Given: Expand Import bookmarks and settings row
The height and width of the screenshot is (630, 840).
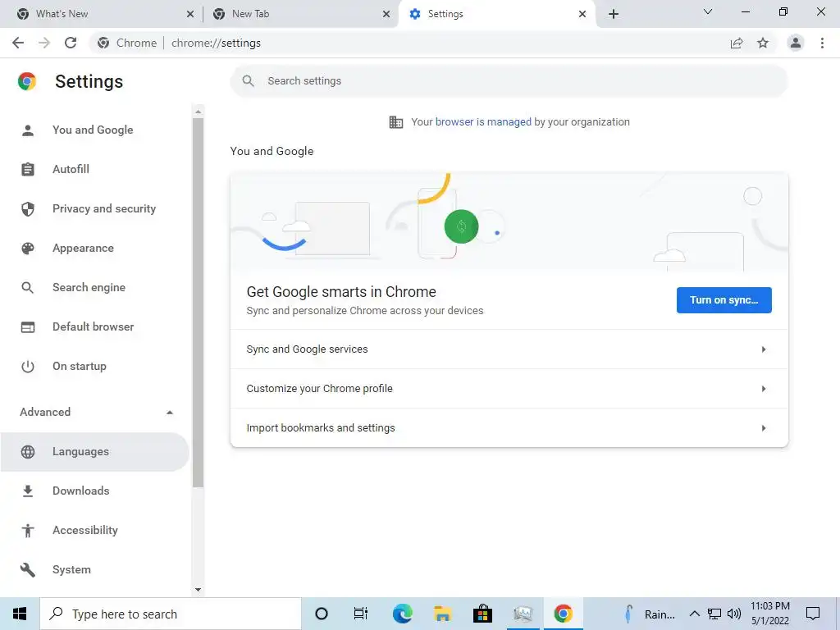Looking at the screenshot, I should [509, 428].
